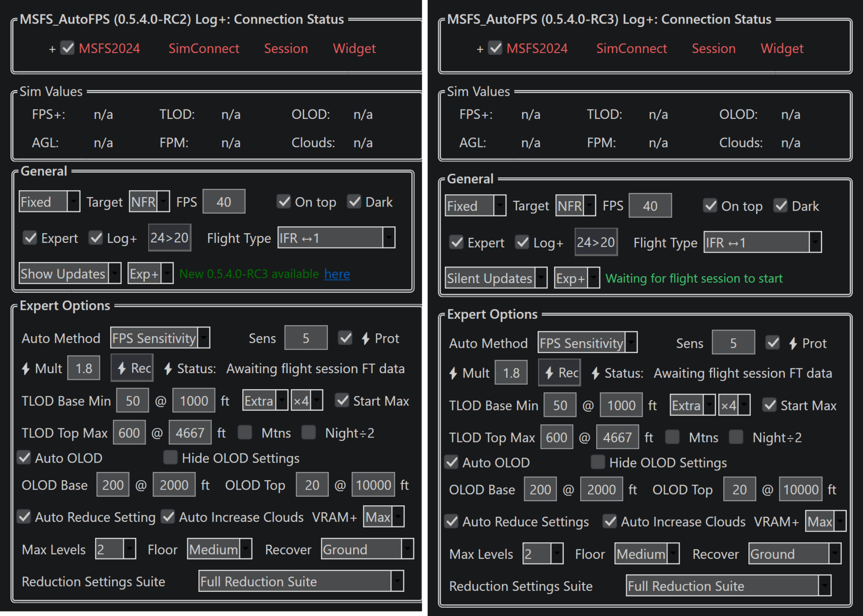
Task: Enable Night÷2 checkbox in the RC3 window
Action: coord(736,437)
